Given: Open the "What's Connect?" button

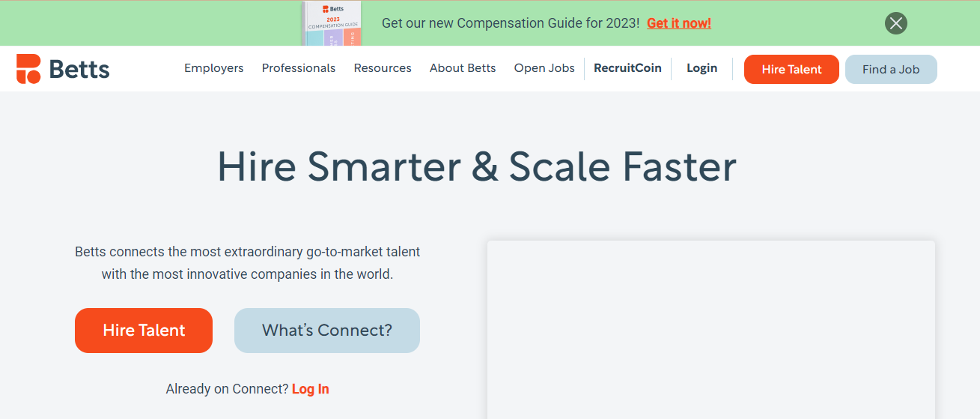Looking at the screenshot, I should (x=327, y=331).
